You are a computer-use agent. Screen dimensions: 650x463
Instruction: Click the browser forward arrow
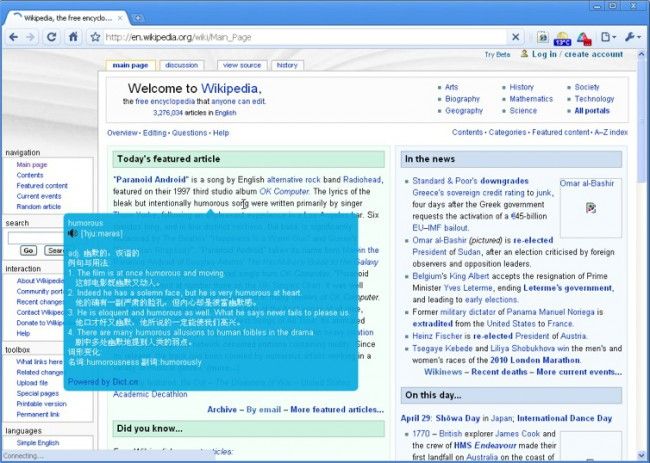click(30, 37)
